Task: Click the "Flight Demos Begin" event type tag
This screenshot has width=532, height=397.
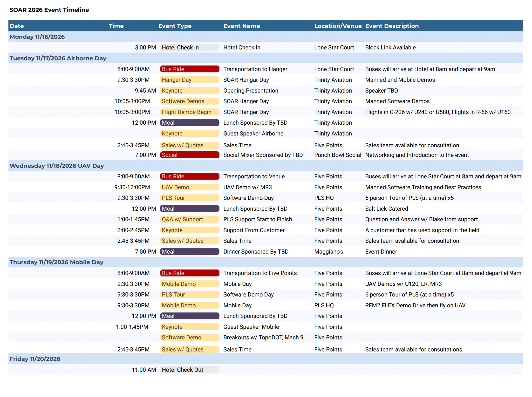Action: point(190,112)
